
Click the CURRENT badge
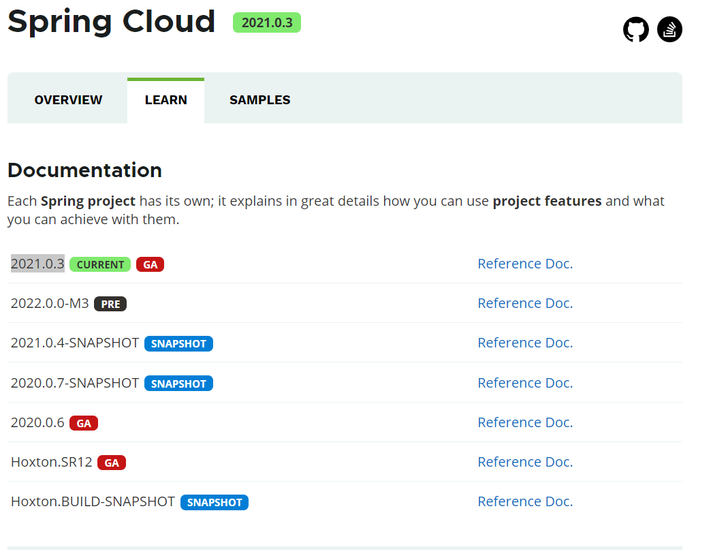pyautogui.click(x=100, y=265)
